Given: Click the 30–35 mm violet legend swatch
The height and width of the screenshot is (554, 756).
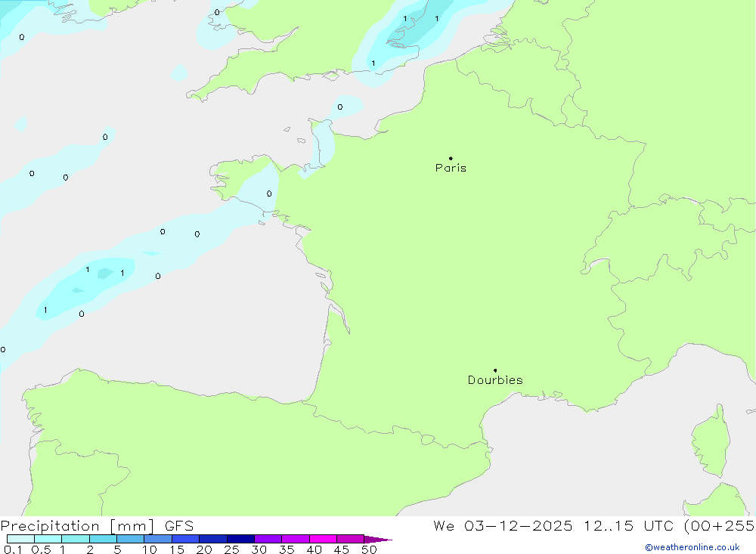Looking at the screenshot, I should point(268,539).
